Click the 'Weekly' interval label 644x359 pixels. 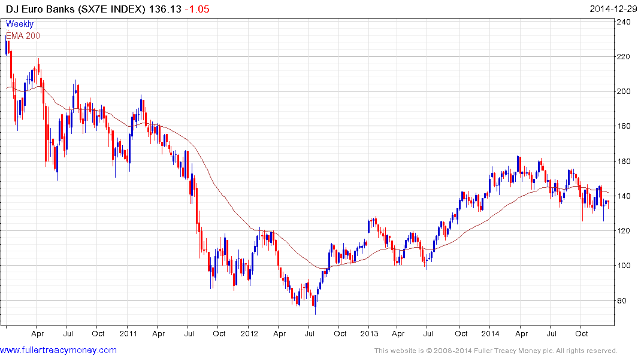click(x=20, y=24)
